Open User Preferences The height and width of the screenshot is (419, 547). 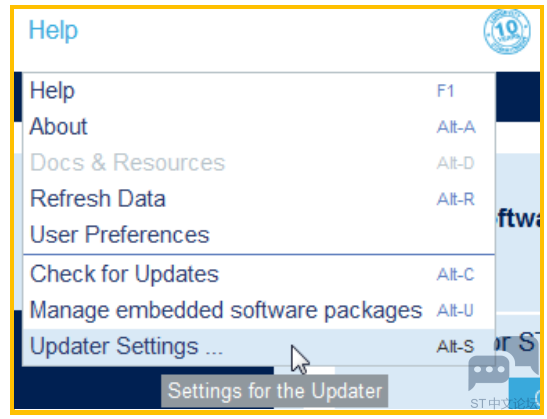(x=259, y=235)
